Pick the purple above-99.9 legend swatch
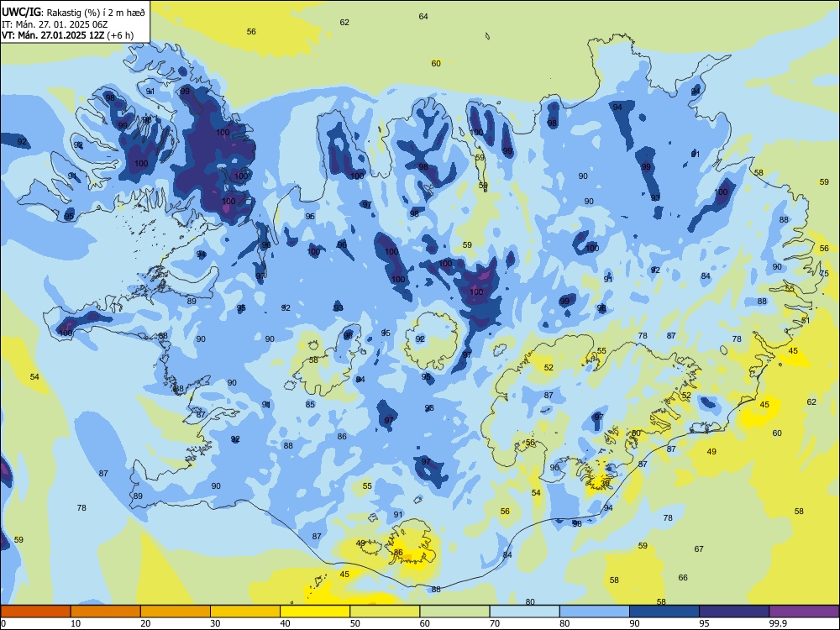840x630 pixels. click(x=804, y=612)
